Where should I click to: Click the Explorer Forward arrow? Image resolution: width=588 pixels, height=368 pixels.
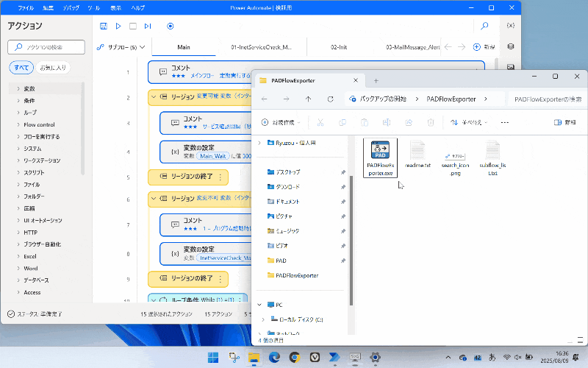287,99
